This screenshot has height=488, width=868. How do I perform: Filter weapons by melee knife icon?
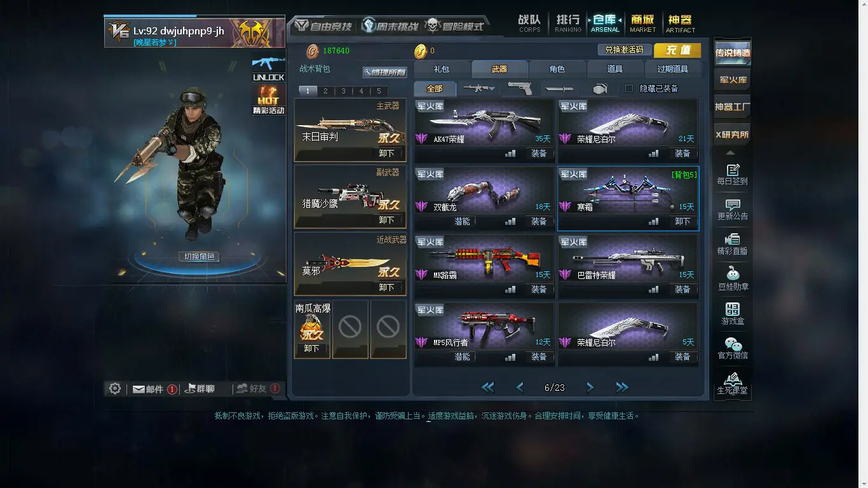[559, 89]
